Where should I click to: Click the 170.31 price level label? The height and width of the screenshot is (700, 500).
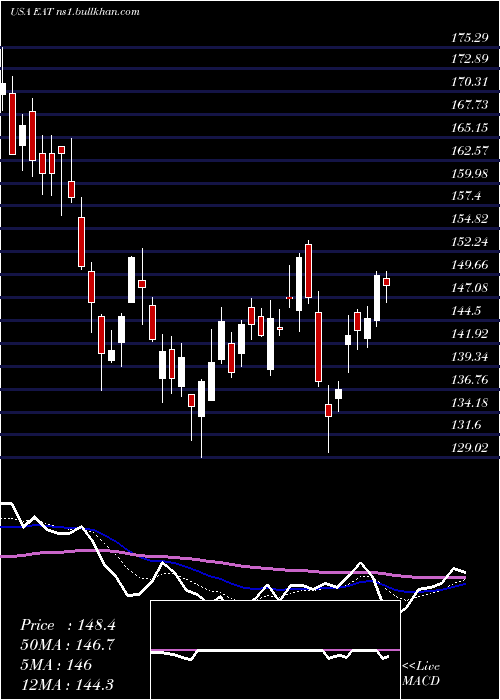(x=470, y=81)
